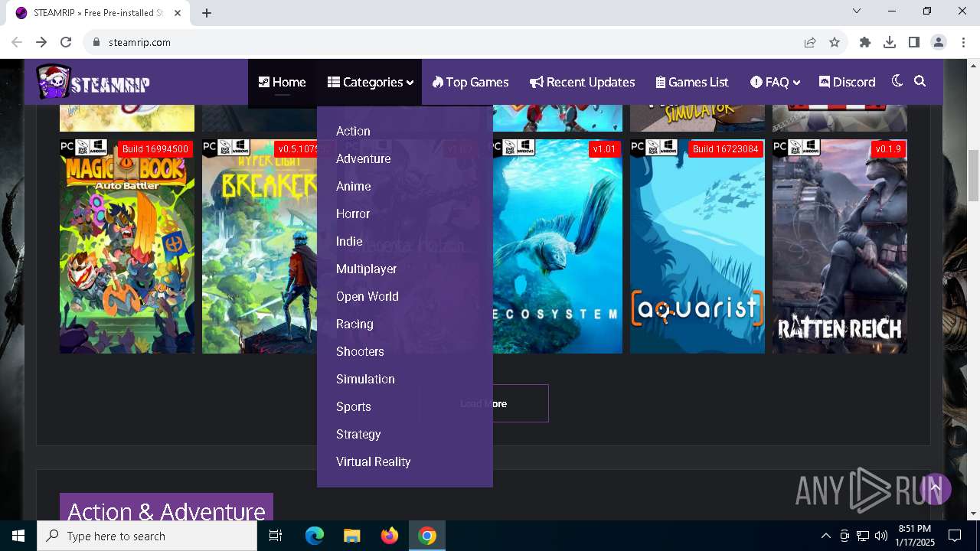Open volume control in tray
980x551 pixels.
[x=881, y=536]
